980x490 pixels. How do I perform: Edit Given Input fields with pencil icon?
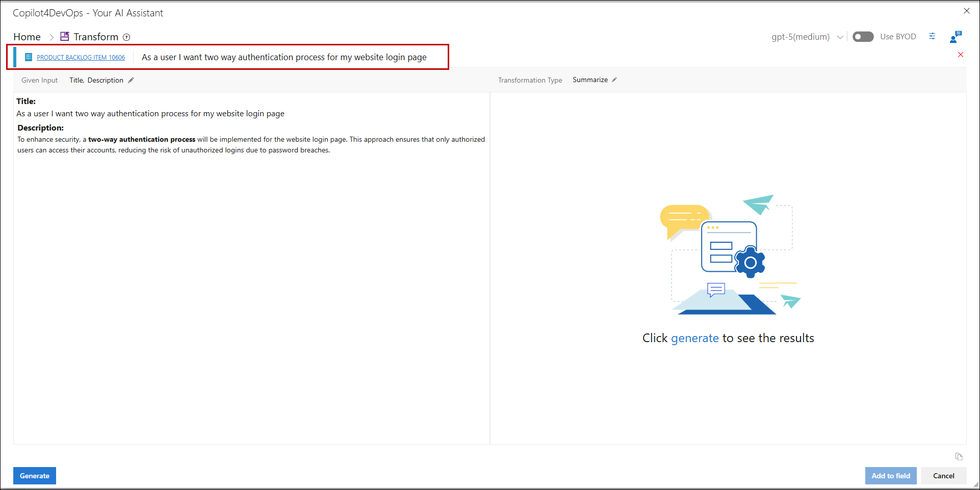click(131, 80)
